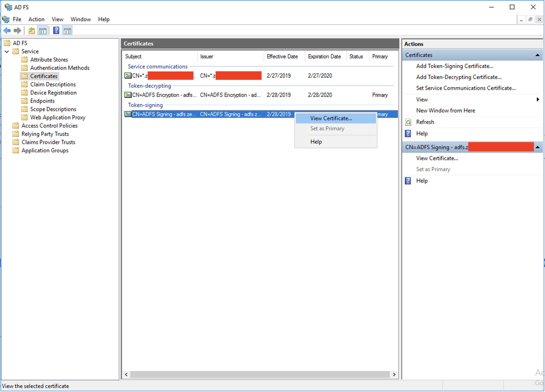Click the horizontal scrollbar right arrow
This screenshot has width=545, height=392.
pyautogui.click(x=394, y=375)
